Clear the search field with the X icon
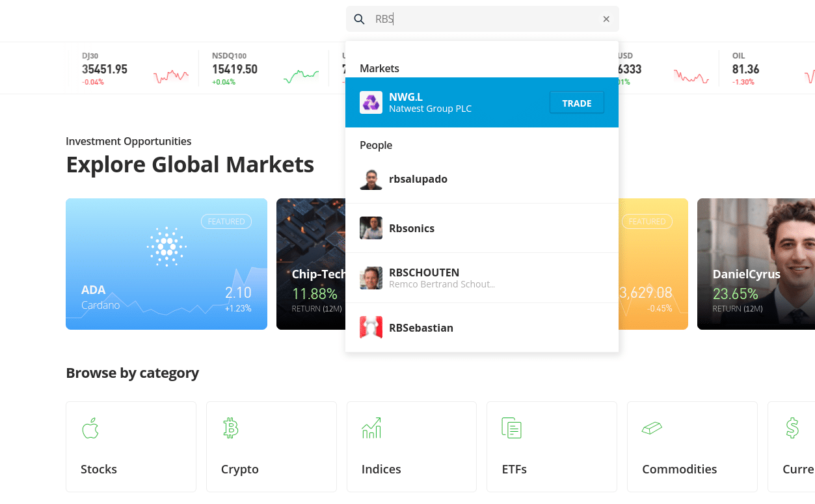 606,20
